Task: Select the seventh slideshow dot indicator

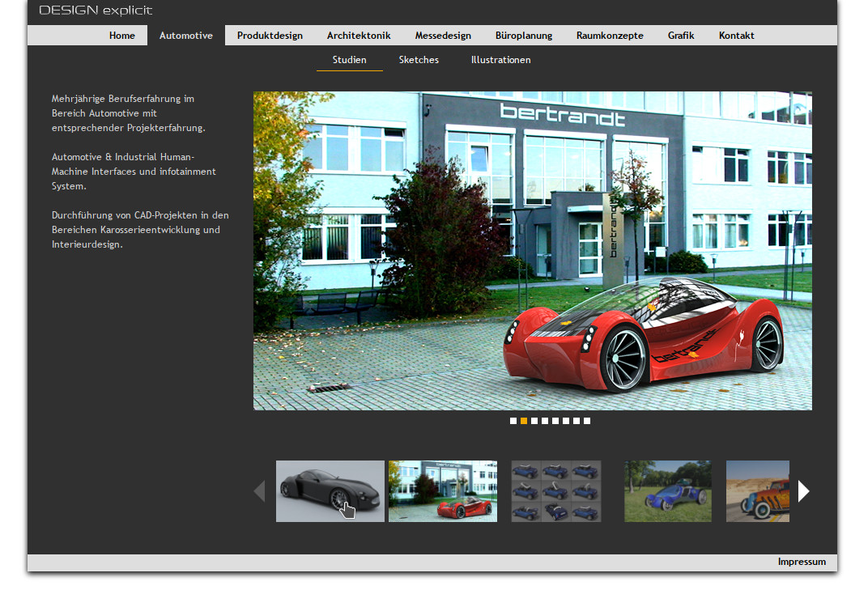Action: pos(577,421)
